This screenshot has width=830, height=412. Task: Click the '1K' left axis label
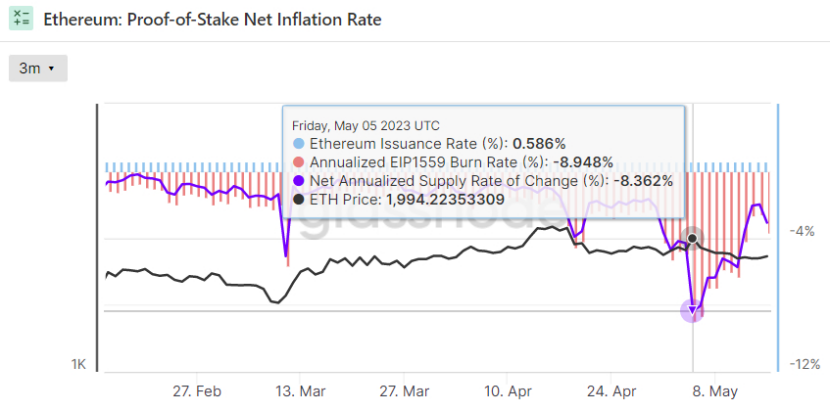79,364
